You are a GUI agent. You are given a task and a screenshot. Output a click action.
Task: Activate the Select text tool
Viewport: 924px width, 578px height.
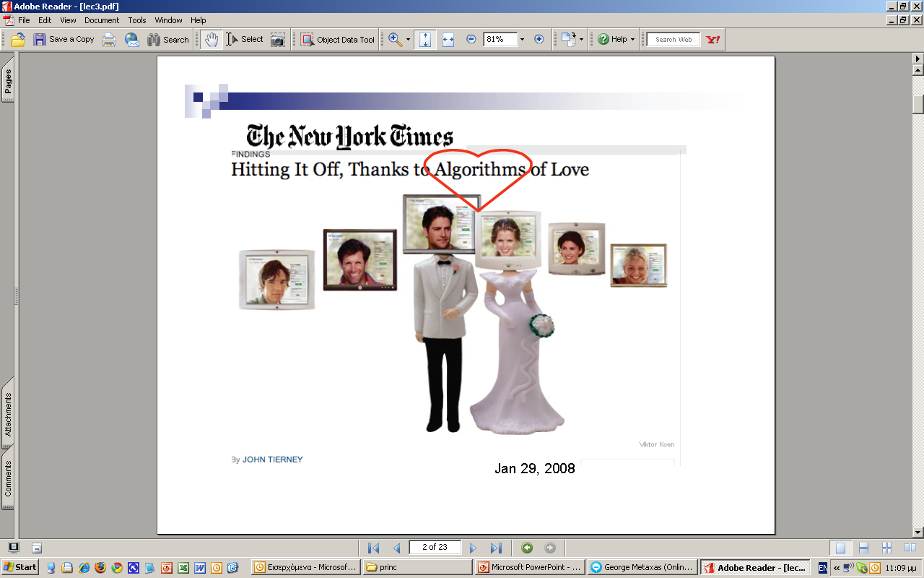click(244, 40)
